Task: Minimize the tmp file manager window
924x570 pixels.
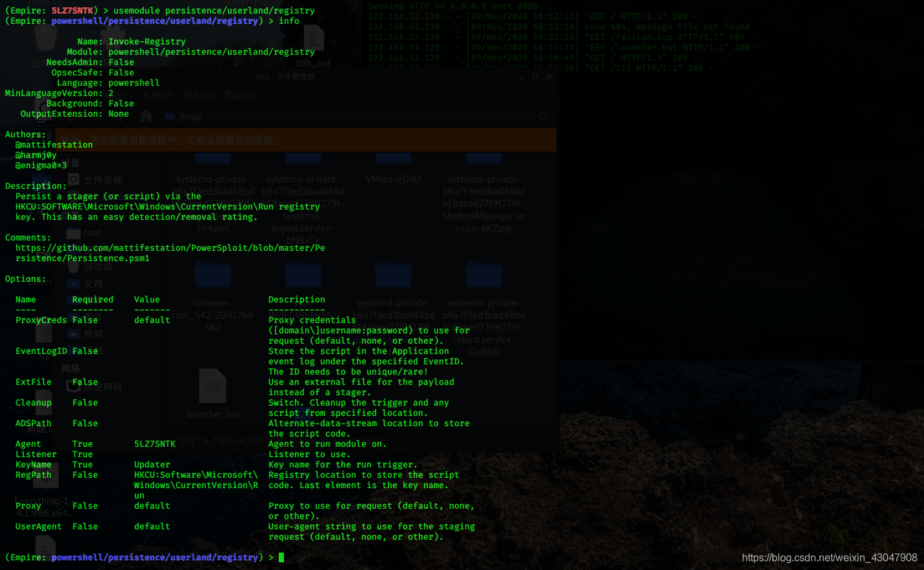Action: coord(521,77)
